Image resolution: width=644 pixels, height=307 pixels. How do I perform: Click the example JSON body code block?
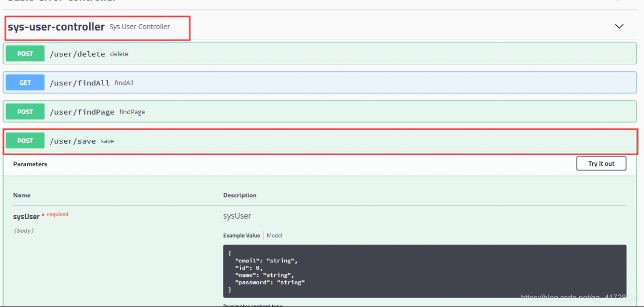click(425, 271)
